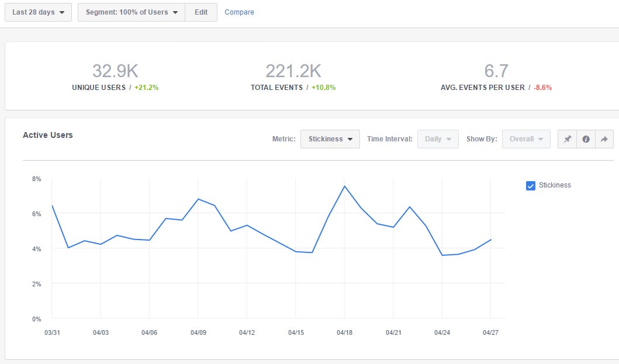
Task: Click the Stickiness legend label
Action: [x=555, y=185]
